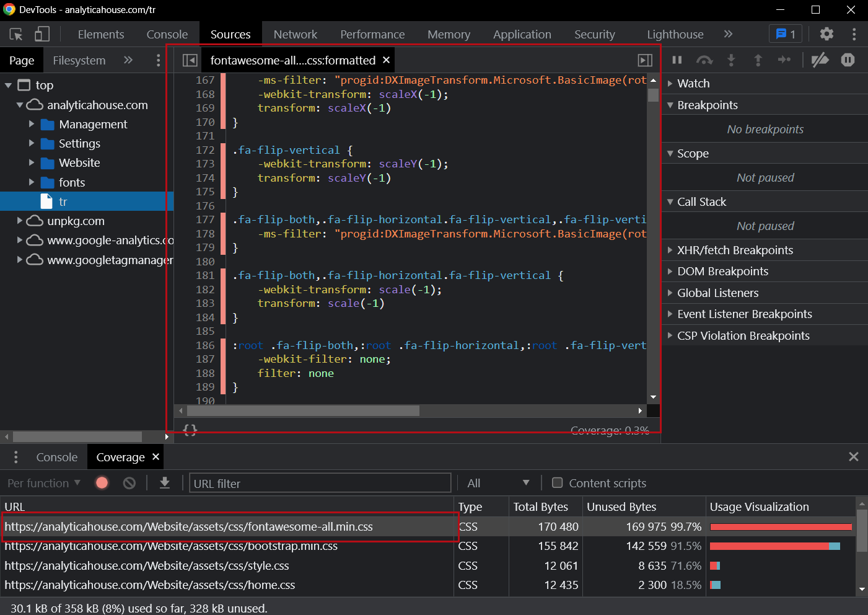Pause script execution button
Viewport: 868px width, 615px height.
(x=677, y=60)
